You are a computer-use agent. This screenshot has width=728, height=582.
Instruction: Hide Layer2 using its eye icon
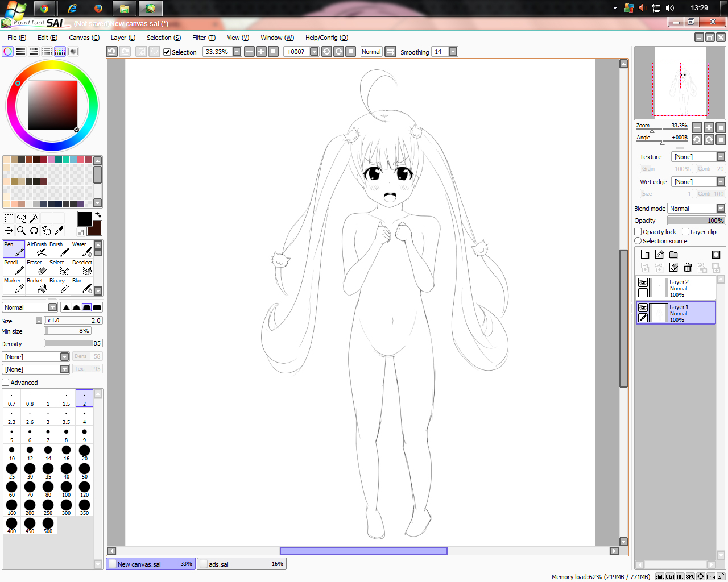643,282
